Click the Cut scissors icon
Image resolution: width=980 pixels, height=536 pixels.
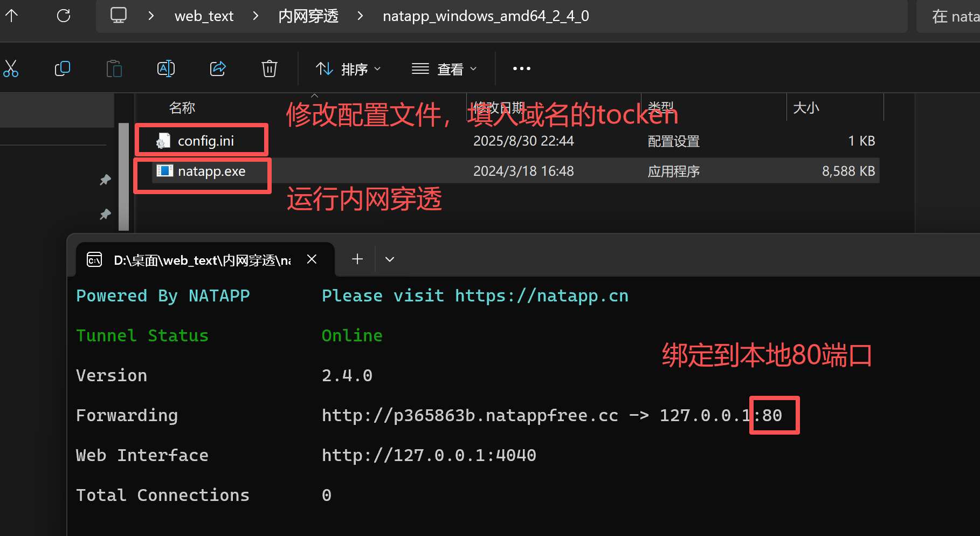coord(11,68)
